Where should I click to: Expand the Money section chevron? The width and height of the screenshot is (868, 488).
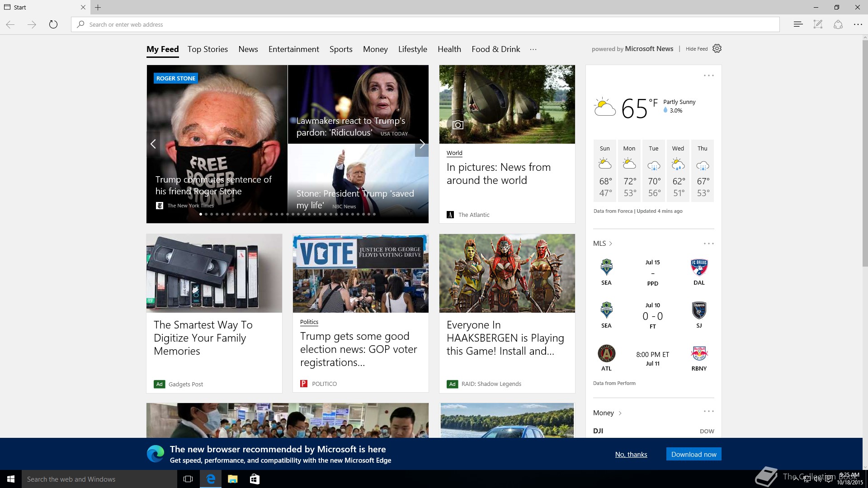tap(620, 413)
